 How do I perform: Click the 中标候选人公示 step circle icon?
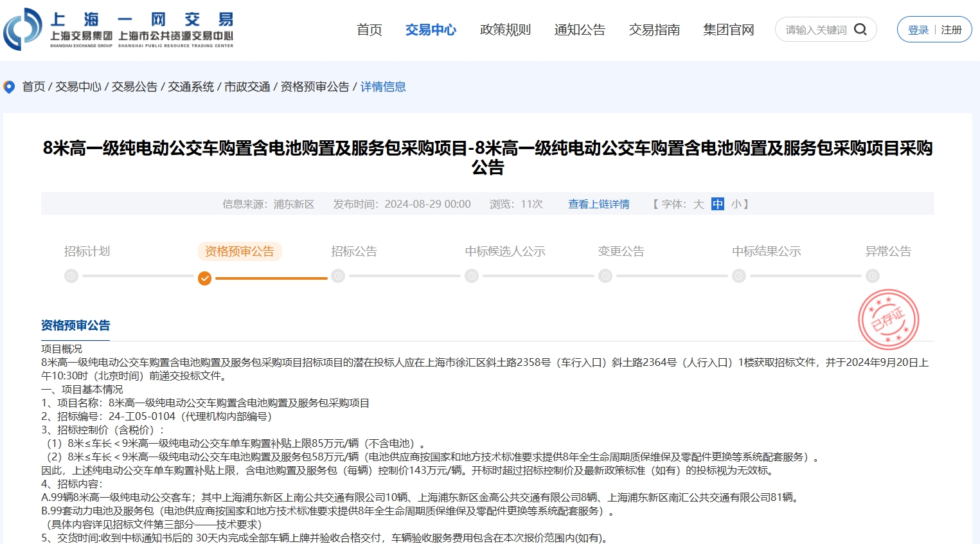472,276
